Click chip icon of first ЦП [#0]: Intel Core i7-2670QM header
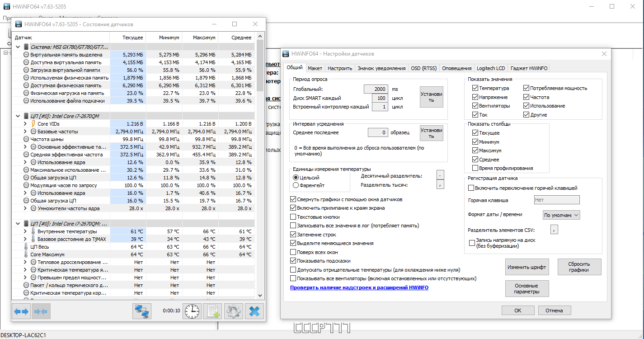This screenshot has height=339, width=644. point(26,116)
